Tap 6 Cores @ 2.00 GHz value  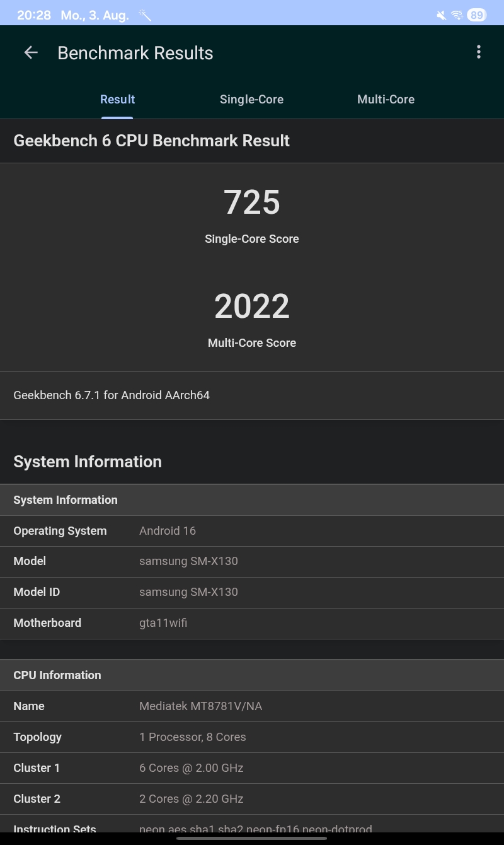[192, 768]
